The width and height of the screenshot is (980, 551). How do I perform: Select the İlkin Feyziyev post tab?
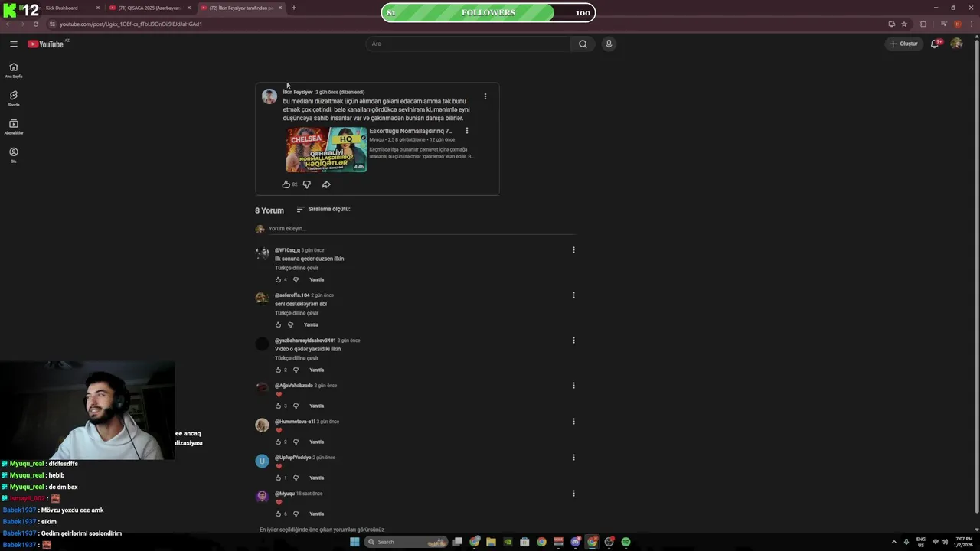240,8
